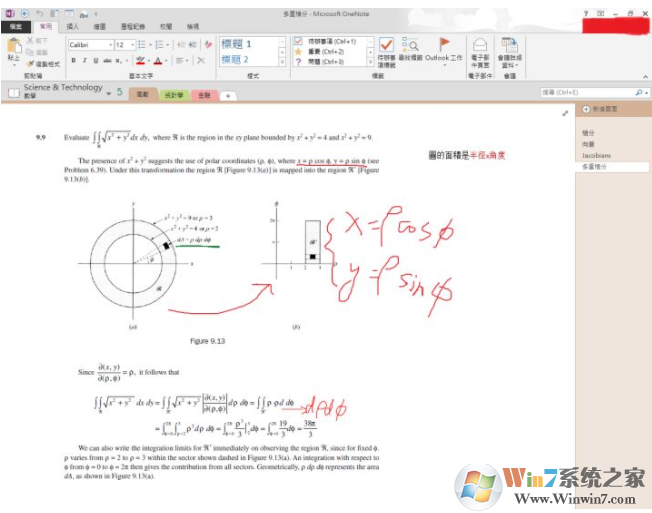
Task: Open the Calibri font name dropdown
Action: [111, 44]
